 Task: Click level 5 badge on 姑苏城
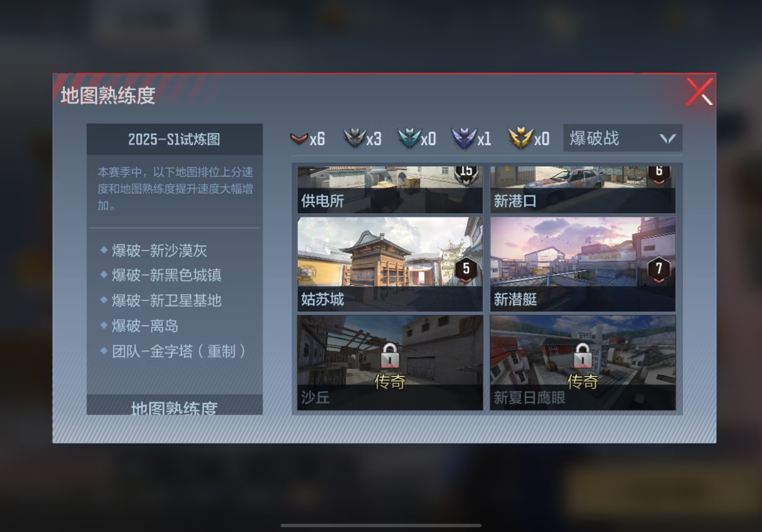coord(466,270)
